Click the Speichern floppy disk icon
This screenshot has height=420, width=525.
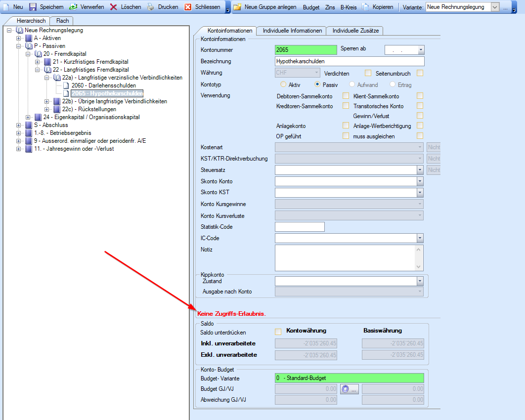(x=33, y=7)
